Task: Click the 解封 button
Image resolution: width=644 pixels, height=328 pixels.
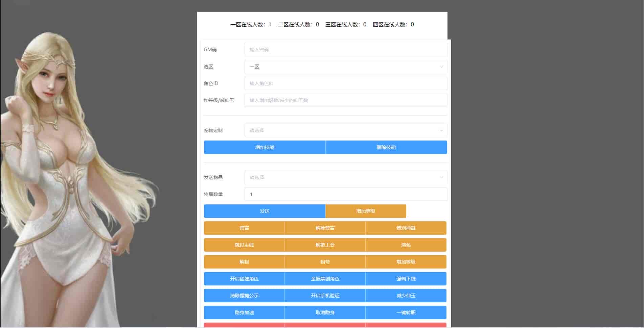Action: [244, 262]
